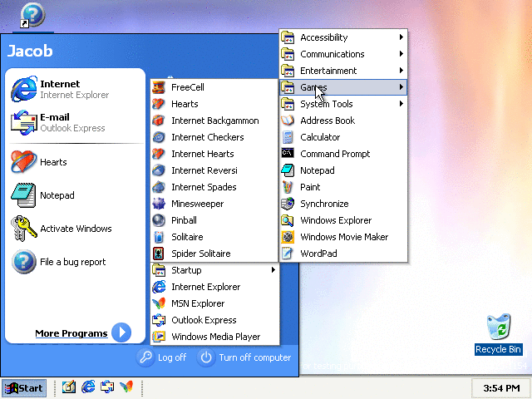Click the Paint brushes icon

288,187
